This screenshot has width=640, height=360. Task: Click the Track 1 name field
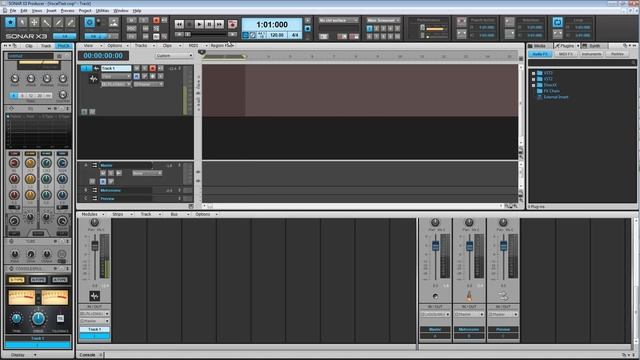[116, 68]
